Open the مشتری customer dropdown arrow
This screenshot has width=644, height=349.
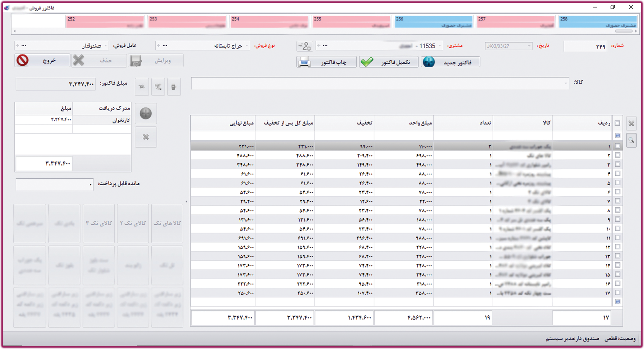(440, 46)
